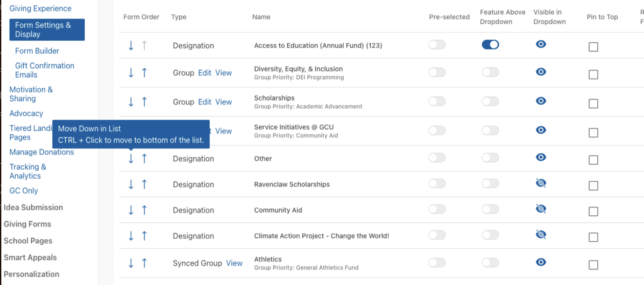This screenshot has height=285, width=644.
Task: Move Scholarships group down in list
Action: click(x=131, y=102)
